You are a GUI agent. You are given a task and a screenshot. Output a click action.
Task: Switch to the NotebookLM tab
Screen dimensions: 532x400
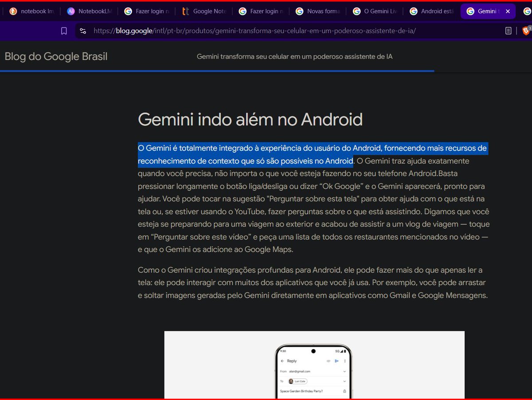coord(89,12)
